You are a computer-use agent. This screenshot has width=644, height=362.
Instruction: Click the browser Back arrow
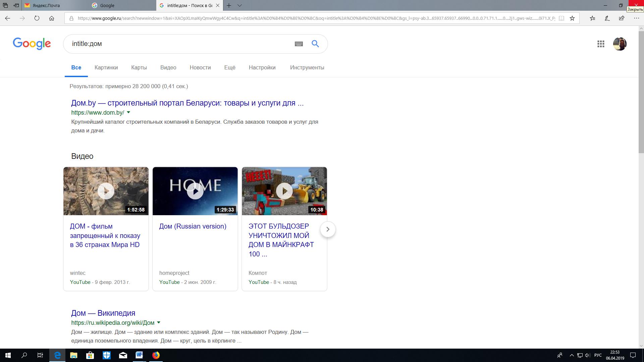coord(8,18)
